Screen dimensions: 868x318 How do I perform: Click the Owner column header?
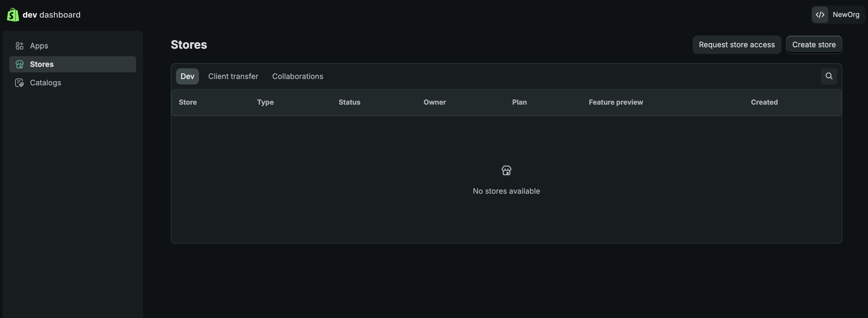[435, 102]
